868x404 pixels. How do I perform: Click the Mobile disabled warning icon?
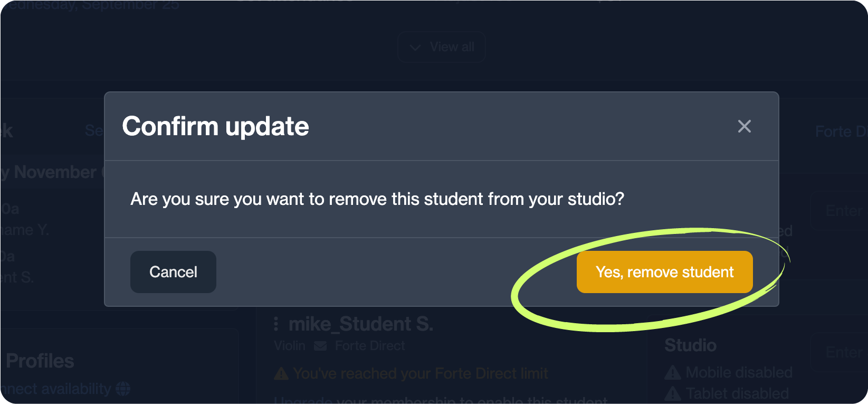click(x=672, y=373)
